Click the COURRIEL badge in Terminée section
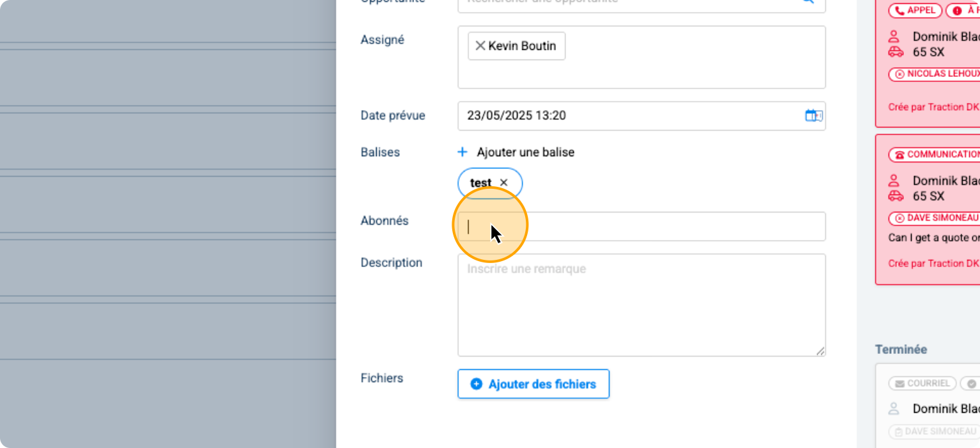Image resolution: width=980 pixels, height=448 pixels. (922, 383)
